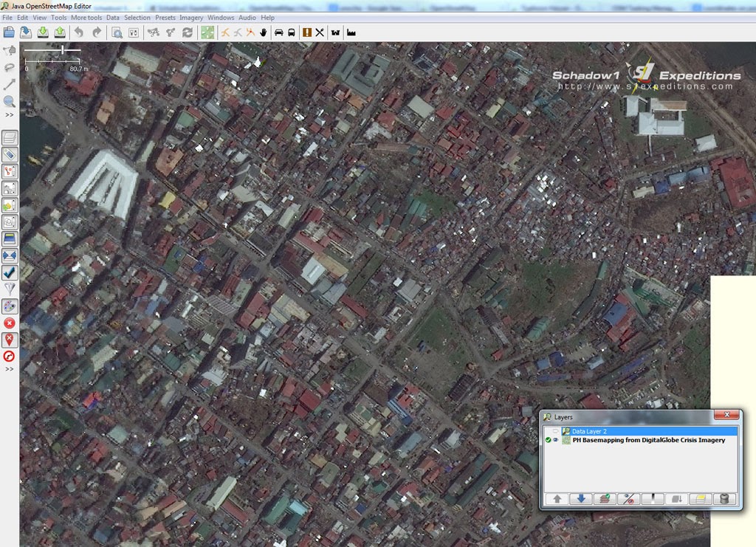The image size is (756, 547).
Task: Select the Zoom magnifier tool
Action: [10, 101]
